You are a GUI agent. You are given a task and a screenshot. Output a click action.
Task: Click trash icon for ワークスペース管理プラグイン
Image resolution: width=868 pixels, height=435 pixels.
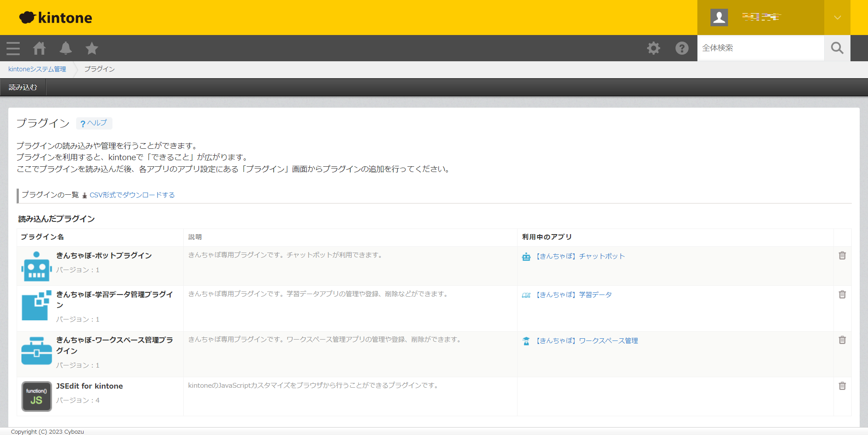(x=842, y=340)
